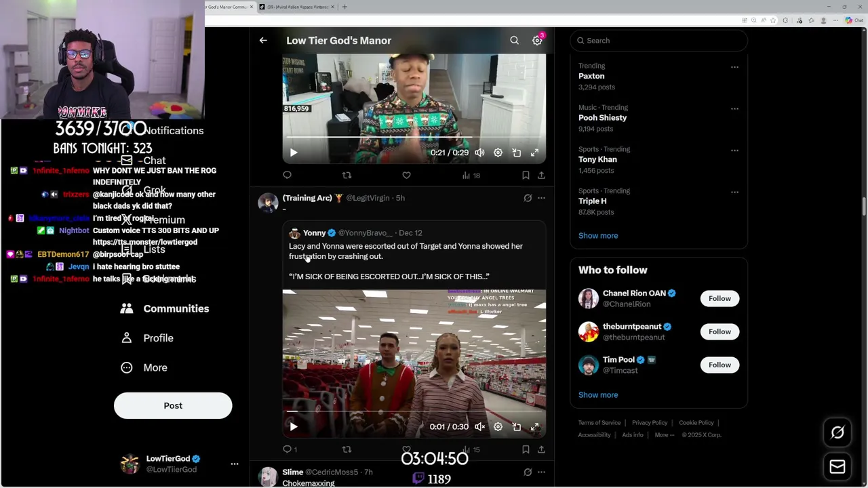Open messages envelope floating button
This screenshot has height=488, width=868.
pos(837,467)
